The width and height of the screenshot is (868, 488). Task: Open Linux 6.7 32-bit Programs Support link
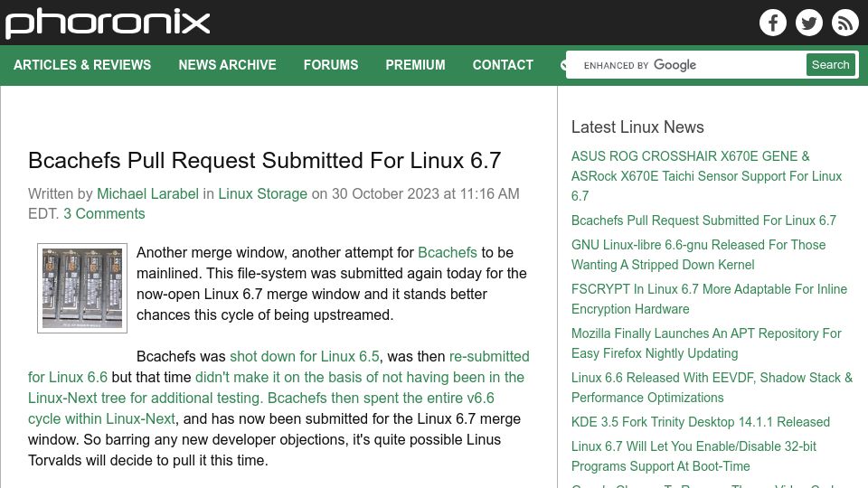pyautogui.click(x=693, y=455)
